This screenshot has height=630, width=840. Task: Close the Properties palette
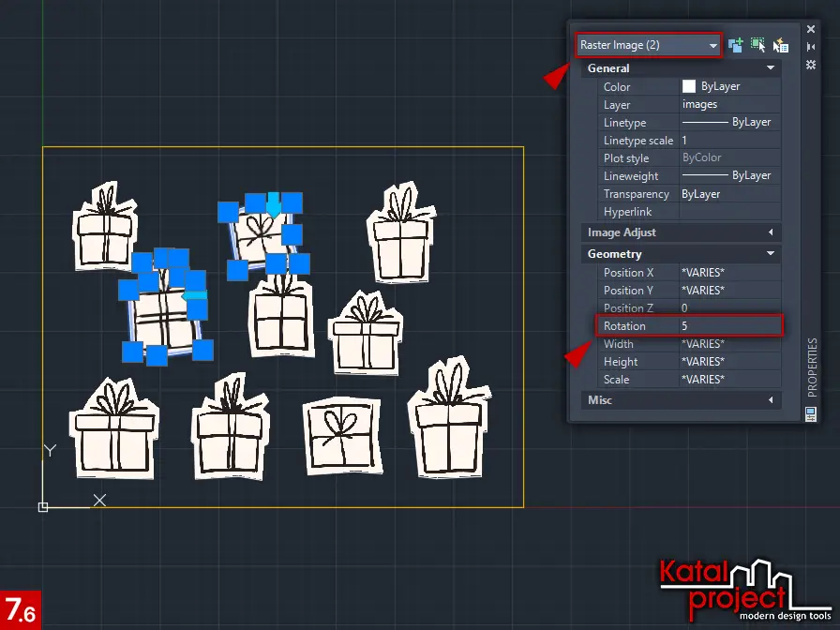(811, 29)
